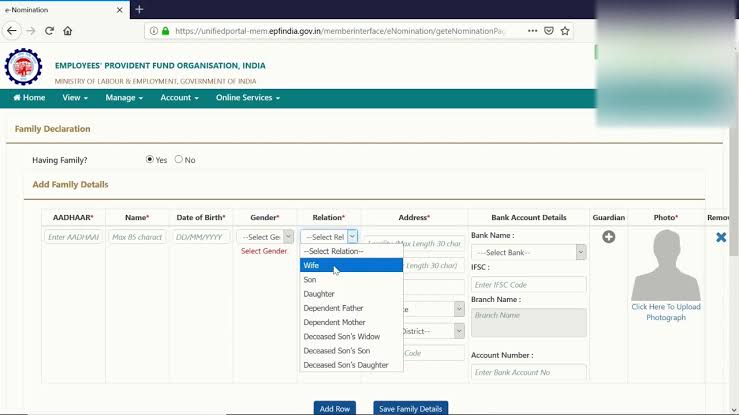Click the browser address bar URL

point(339,31)
